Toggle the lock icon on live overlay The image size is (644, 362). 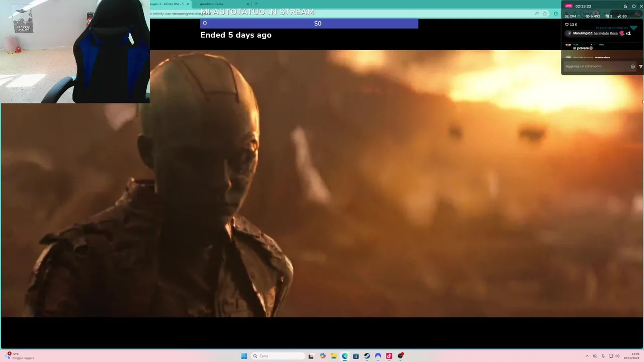(x=625, y=6)
